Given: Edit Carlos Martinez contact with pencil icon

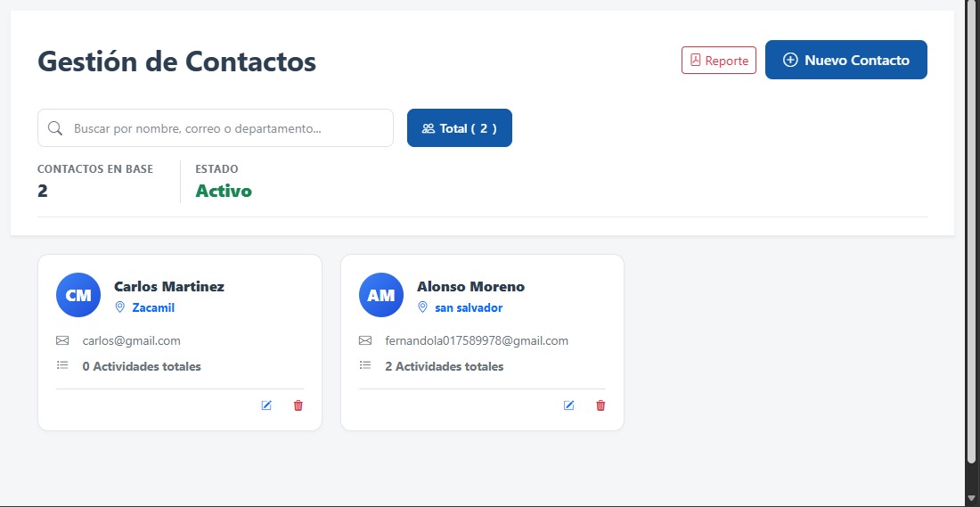Looking at the screenshot, I should coord(266,405).
